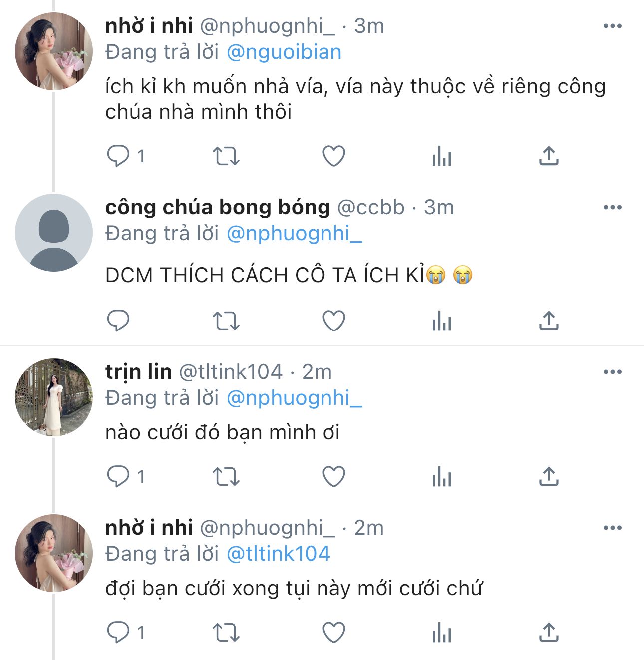Open trịn lin's profile picture
Viewport: 644px width, 660px height.
tap(54, 397)
